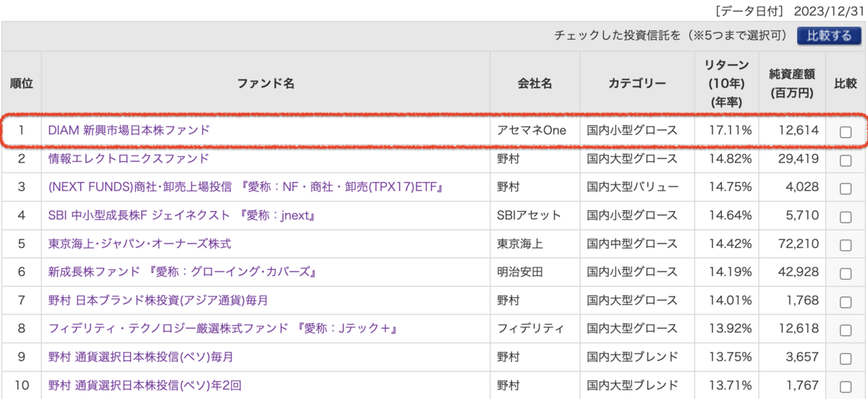Check the compare box for DIAM 新興市場日本株ファンド
This screenshot has width=868, height=399.
coord(845,132)
